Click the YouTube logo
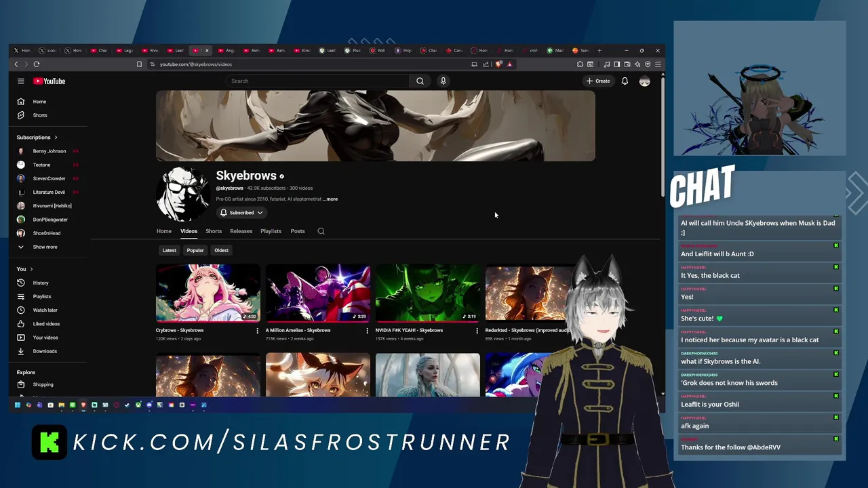Viewport: 868px width, 488px height. 50,81
